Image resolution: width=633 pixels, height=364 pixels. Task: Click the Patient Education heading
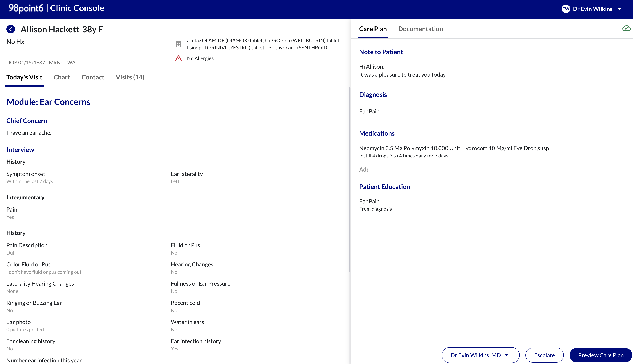tap(384, 187)
